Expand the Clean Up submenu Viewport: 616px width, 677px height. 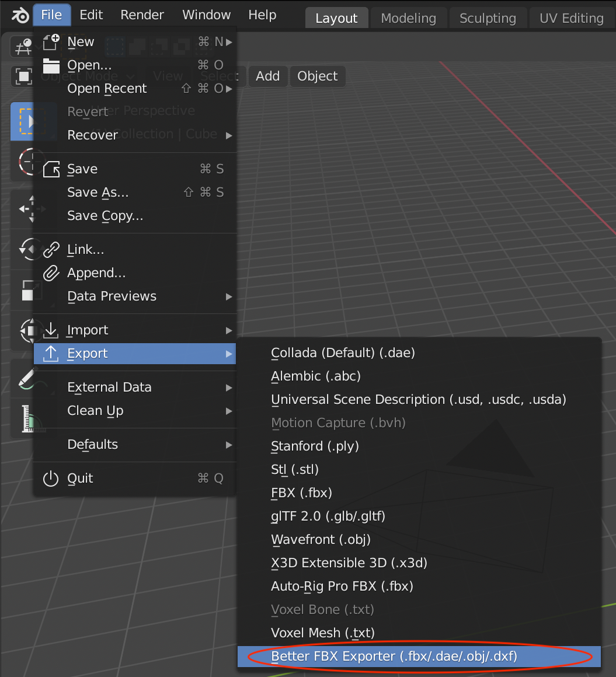(x=135, y=411)
